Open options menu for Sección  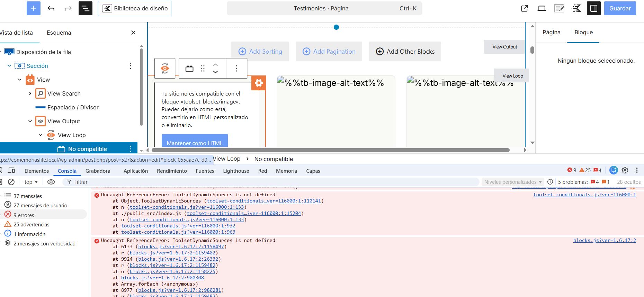coord(131,66)
